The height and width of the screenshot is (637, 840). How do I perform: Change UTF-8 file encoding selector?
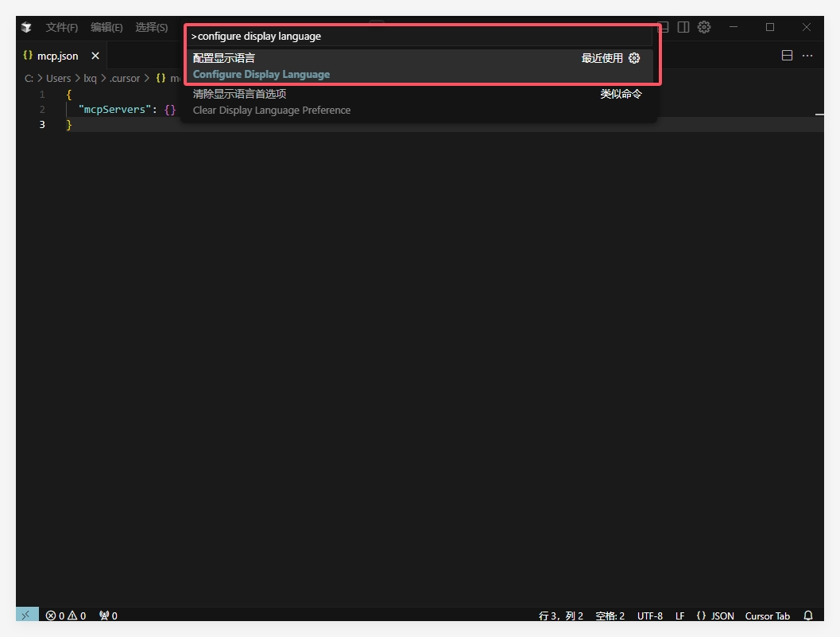[x=649, y=616]
